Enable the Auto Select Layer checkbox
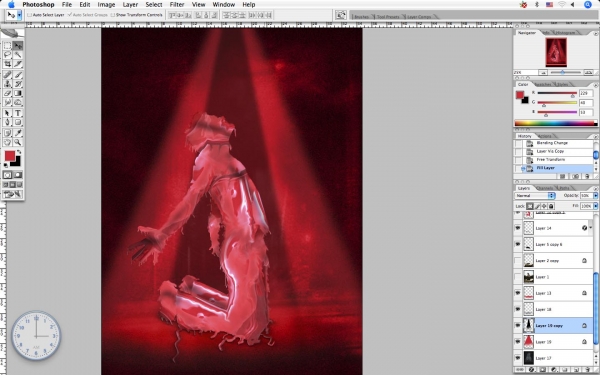Viewport: 600px width, 375px height. pyautogui.click(x=29, y=15)
